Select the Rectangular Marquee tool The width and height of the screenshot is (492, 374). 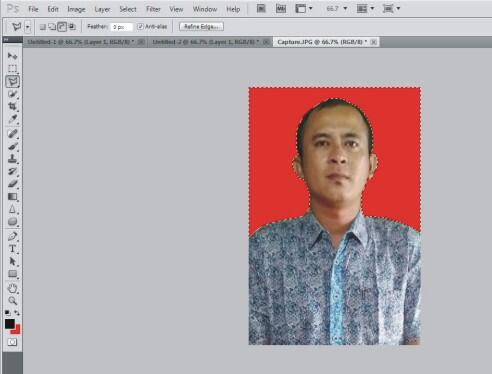(x=13, y=68)
